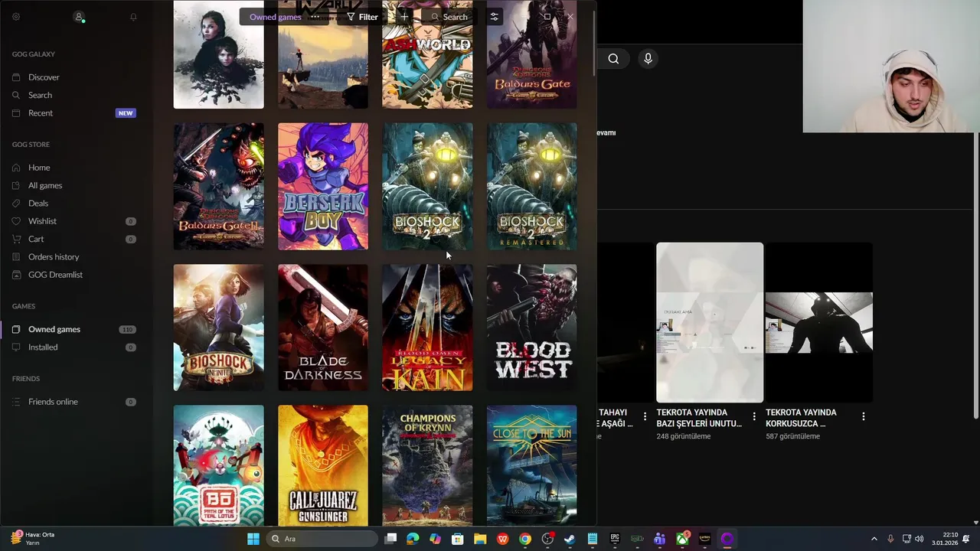The width and height of the screenshot is (980, 551).
Task: Open Epic Games Launcher from taskbar
Action: click(x=615, y=539)
